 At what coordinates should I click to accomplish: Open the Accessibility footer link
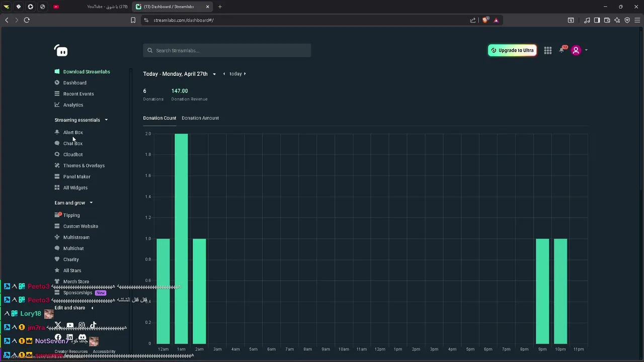(104, 351)
